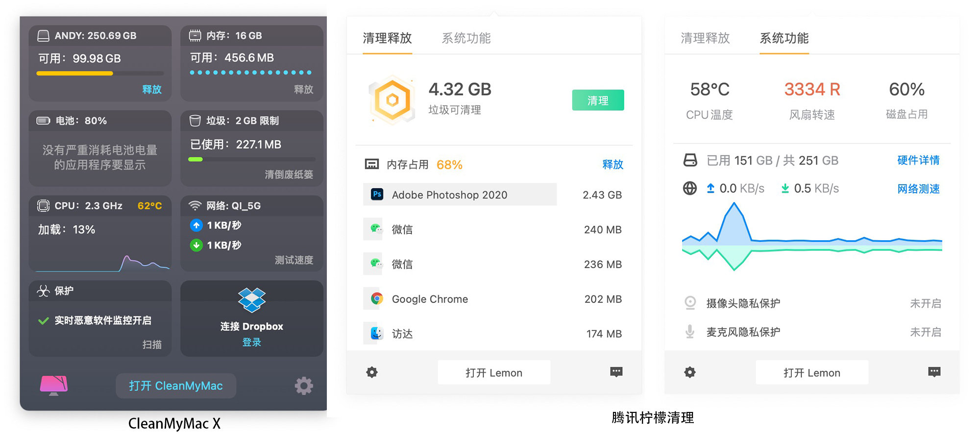Click the hard disk icon beside 已用 151 GB
The image size is (980, 434).
click(690, 160)
